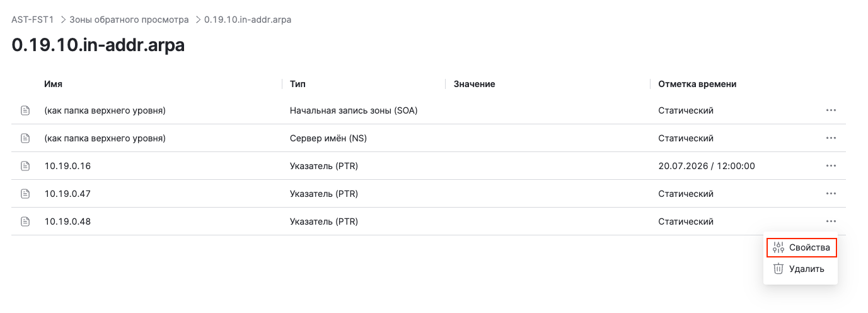Toggle the three-dot menu for 10.19.0.48
This screenshot has width=868, height=313.
coord(831,221)
